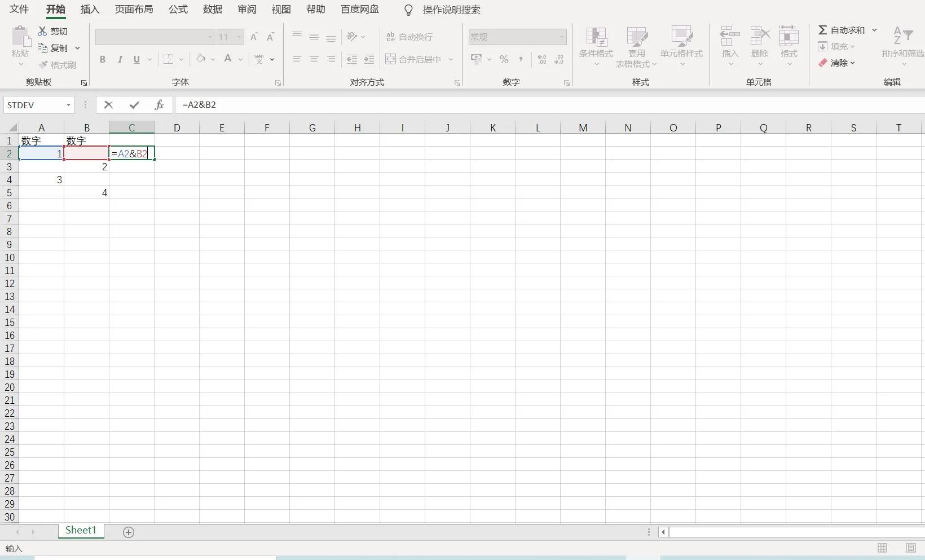Click the text orientation icon
Screen dimensions: 925x560
[x=352, y=37]
